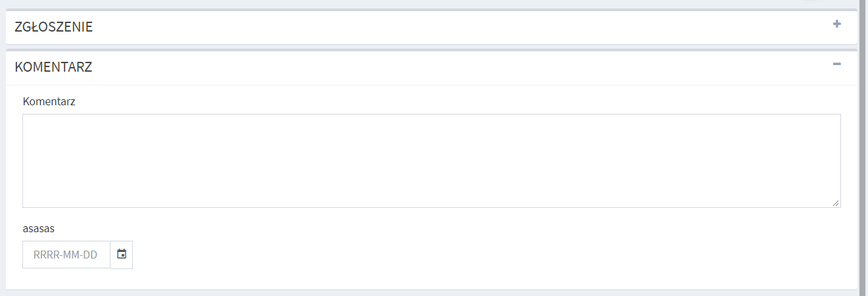
Task: Click the asasas field label
Action: (x=38, y=229)
